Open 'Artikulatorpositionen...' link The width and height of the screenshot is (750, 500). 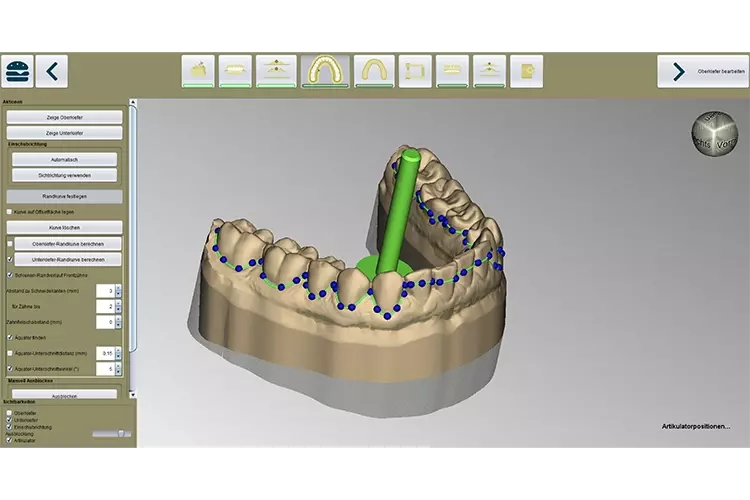click(x=695, y=426)
